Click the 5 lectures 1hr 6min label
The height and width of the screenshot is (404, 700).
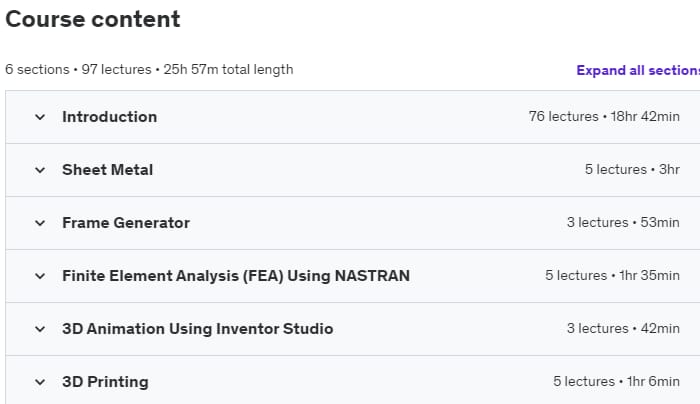tap(616, 382)
